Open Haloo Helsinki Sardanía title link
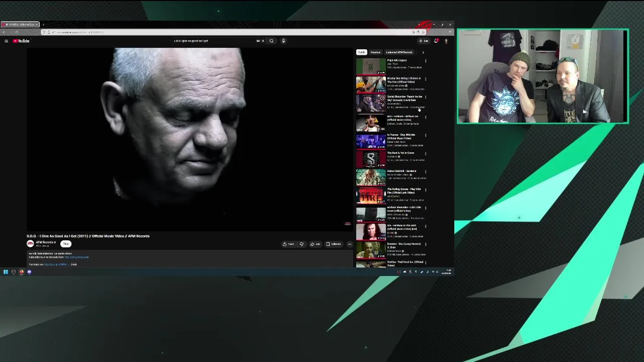Screen dimensions: 644x362 pos(401,171)
